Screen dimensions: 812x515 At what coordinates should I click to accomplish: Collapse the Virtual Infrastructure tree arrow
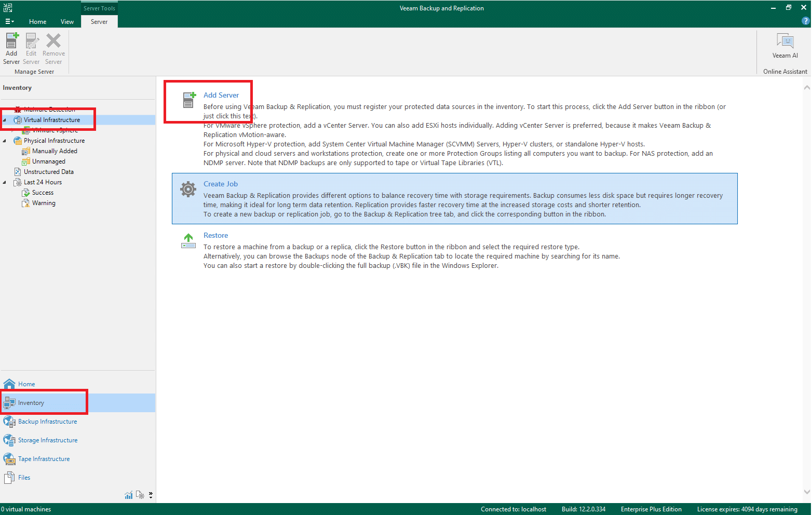(5, 120)
